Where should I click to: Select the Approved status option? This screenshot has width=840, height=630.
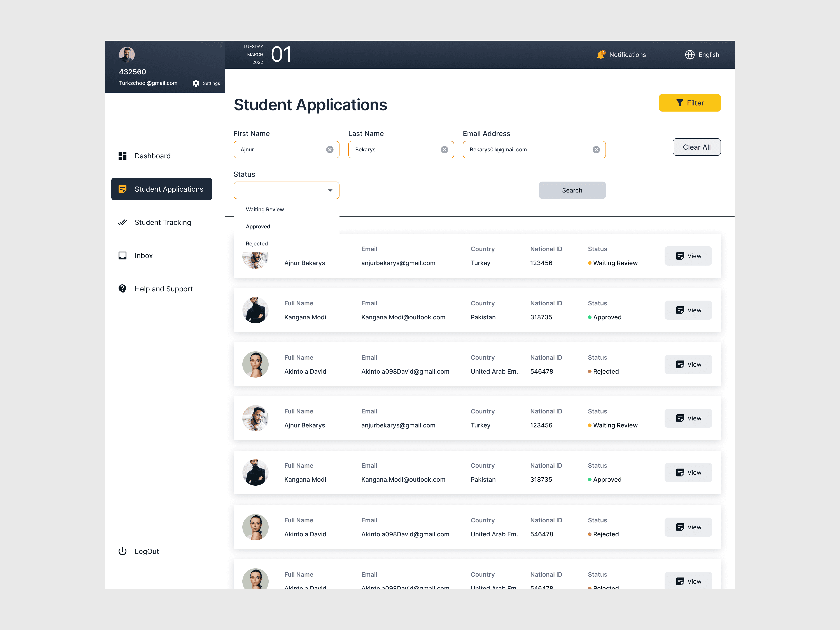pyautogui.click(x=258, y=226)
